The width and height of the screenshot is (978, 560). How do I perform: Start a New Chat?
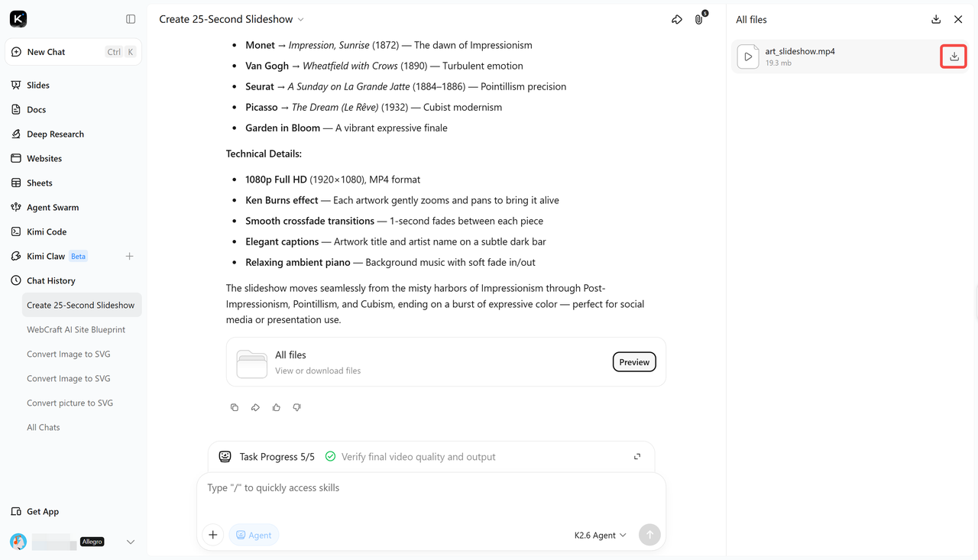coord(73,52)
